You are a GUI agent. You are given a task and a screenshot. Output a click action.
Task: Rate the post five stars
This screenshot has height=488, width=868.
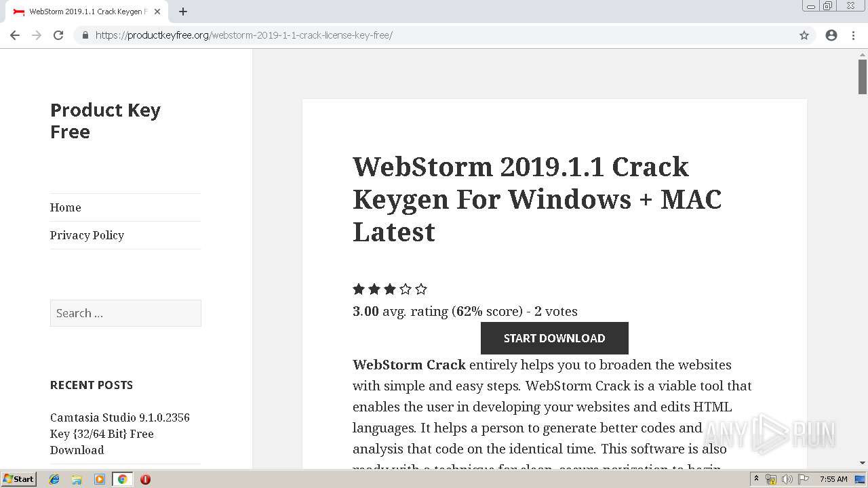(421, 289)
